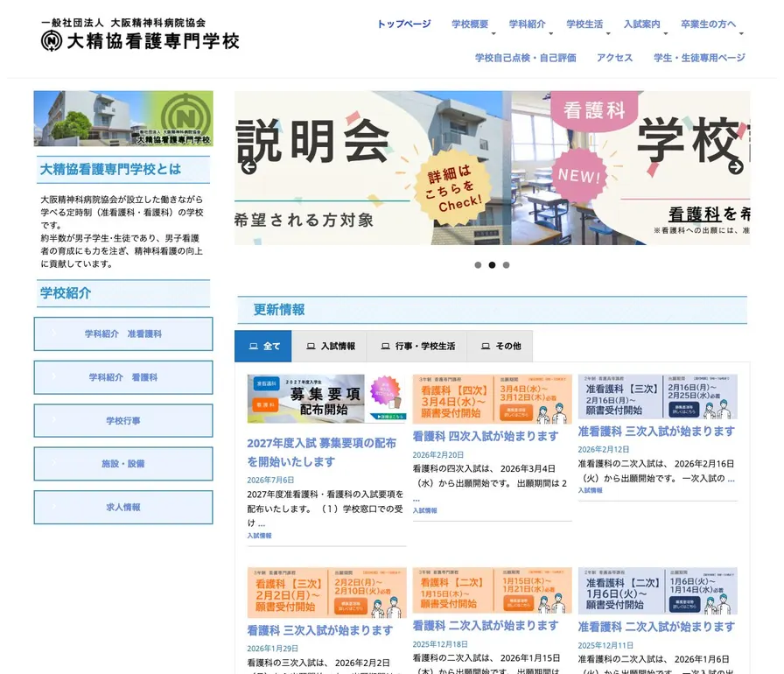
Task: Open 学生・生徒専用ページ link
Action: coord(699,58)
